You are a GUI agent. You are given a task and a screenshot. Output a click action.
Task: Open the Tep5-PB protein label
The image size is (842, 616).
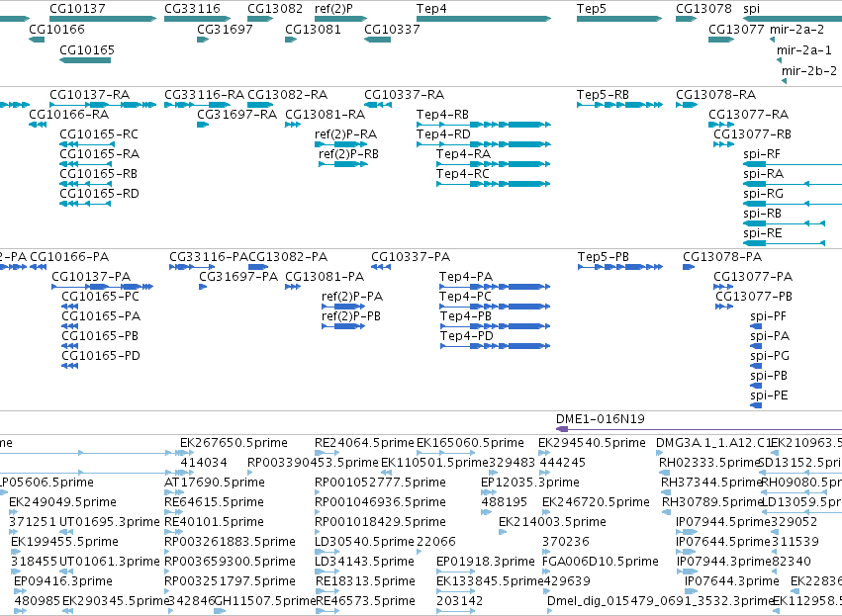[x=604, y=256]
